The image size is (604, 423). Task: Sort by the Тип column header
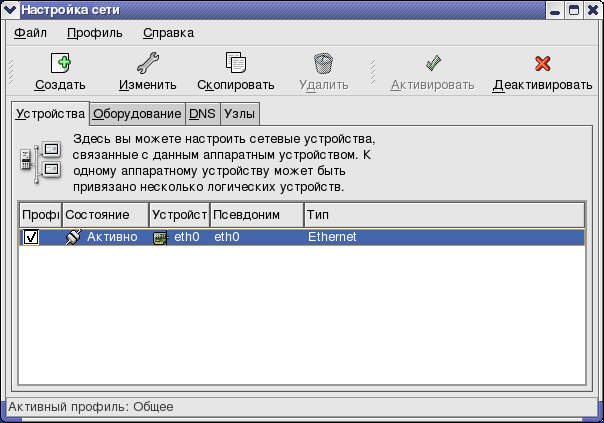point(444,215)
